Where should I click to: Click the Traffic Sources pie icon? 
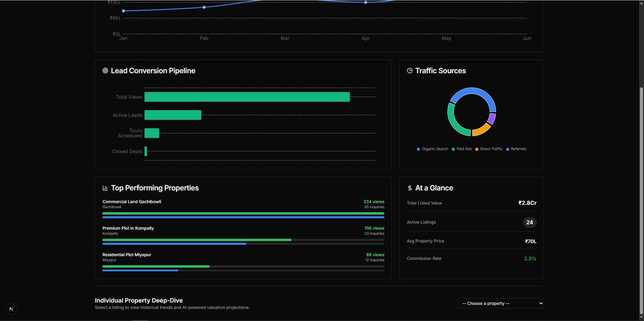[410, 70]
